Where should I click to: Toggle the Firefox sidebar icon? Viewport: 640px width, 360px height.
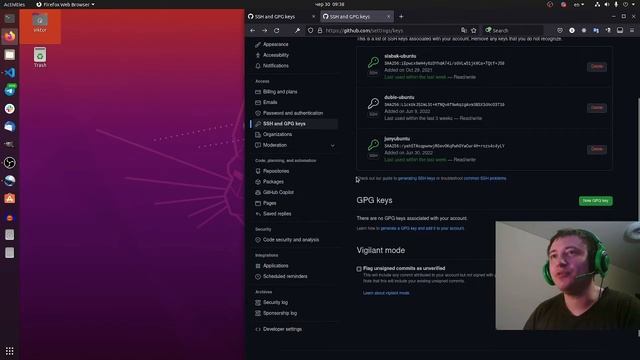(x=620, y=31)
